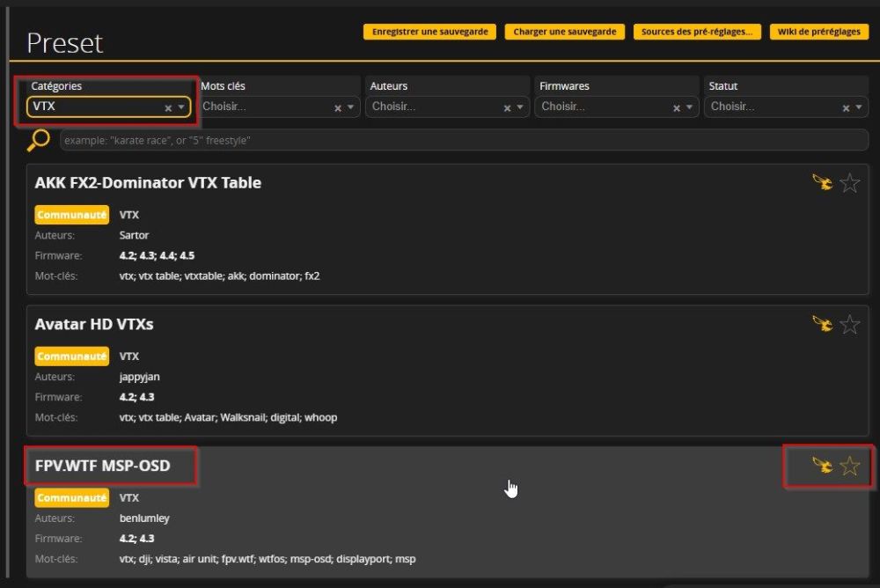
Task: Open the Wiki de préréglages link
Action: tap(818, 32)
